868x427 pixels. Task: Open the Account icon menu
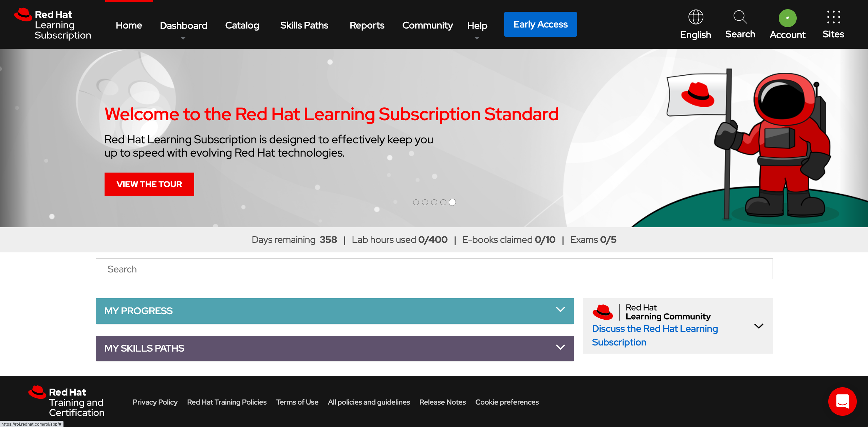(x=787, y=18)
